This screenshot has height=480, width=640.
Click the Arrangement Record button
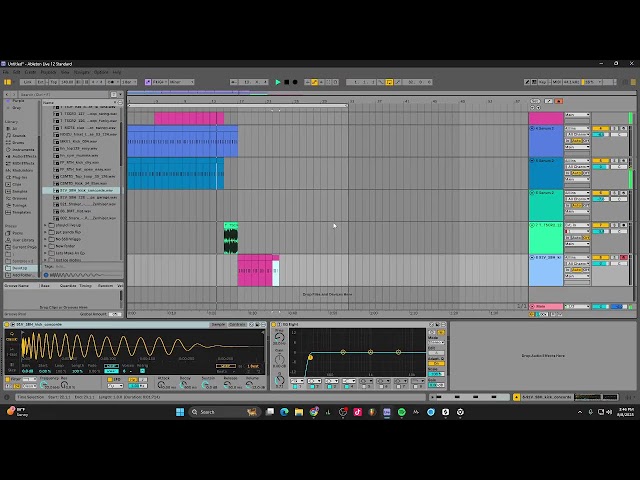(295, 82)
